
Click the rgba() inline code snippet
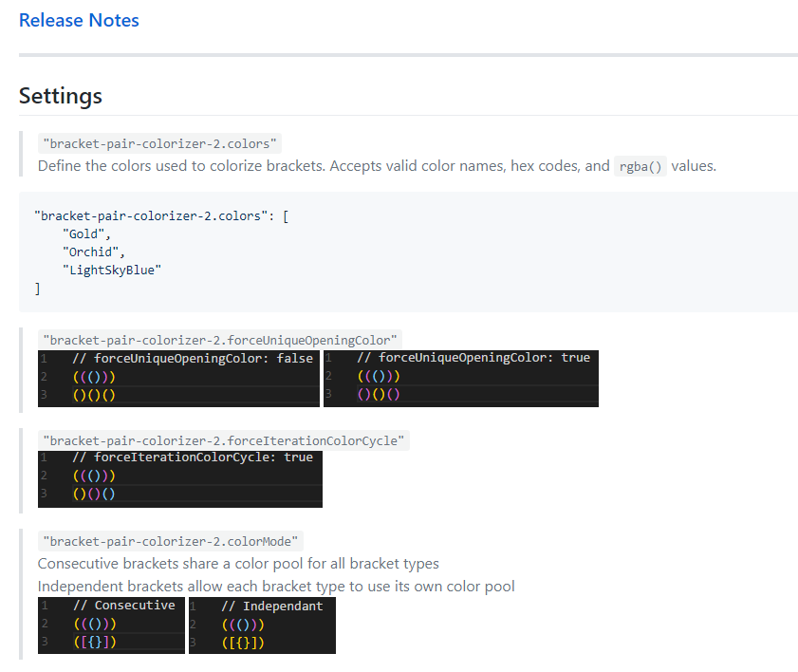pos(640,166)
